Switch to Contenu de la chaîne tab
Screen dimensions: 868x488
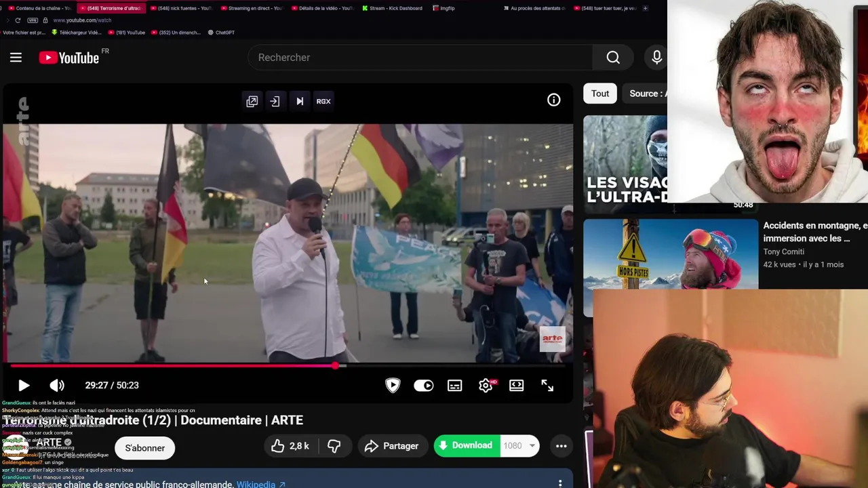pyautogui.click(x=39, y=8)
